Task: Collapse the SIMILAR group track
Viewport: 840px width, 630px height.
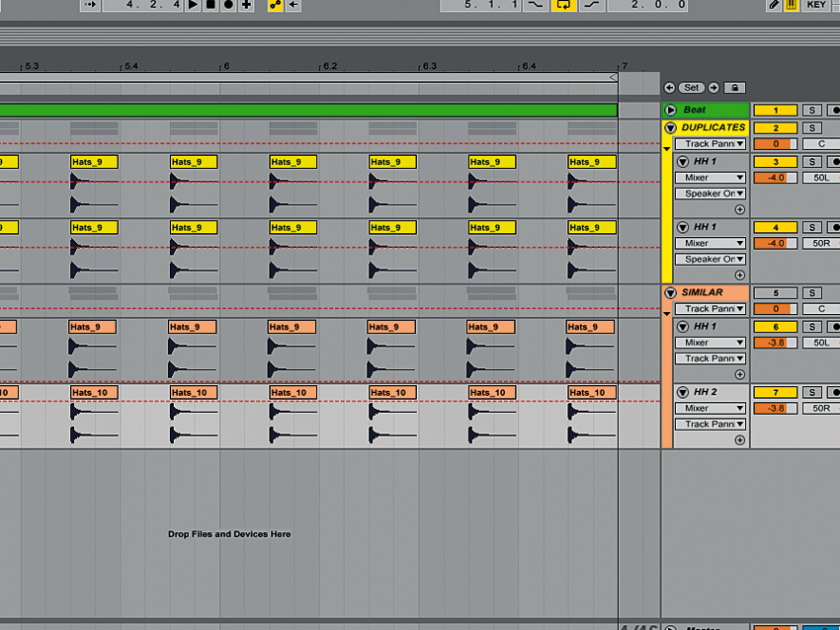Action: pos(670,292)
